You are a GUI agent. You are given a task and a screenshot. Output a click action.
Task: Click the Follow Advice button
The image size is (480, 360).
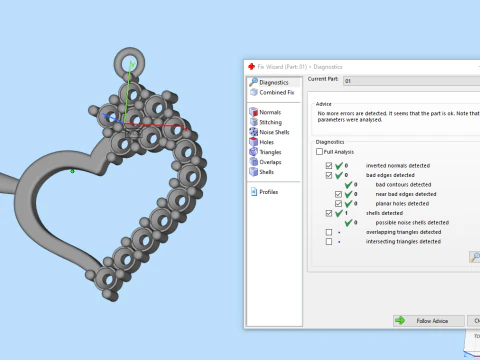pos(429,321)
